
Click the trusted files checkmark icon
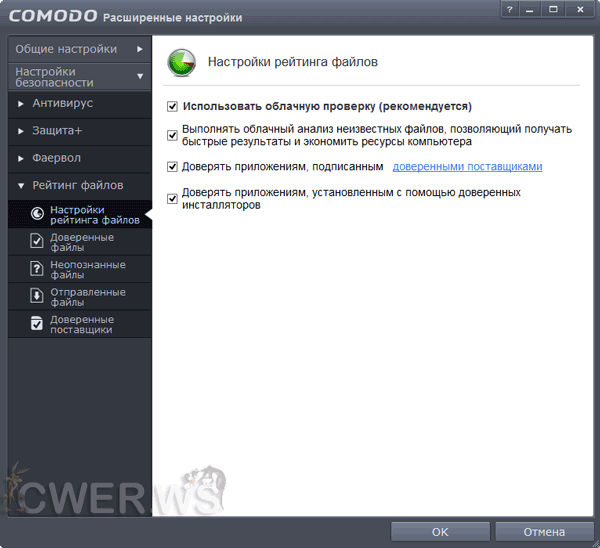coord(37,242)
